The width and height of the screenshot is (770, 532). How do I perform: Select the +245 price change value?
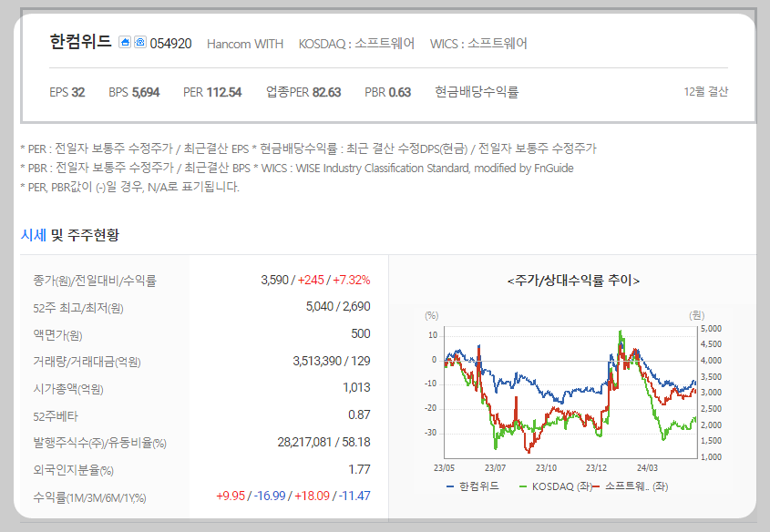pyautogui.click(x=311, y=281)
